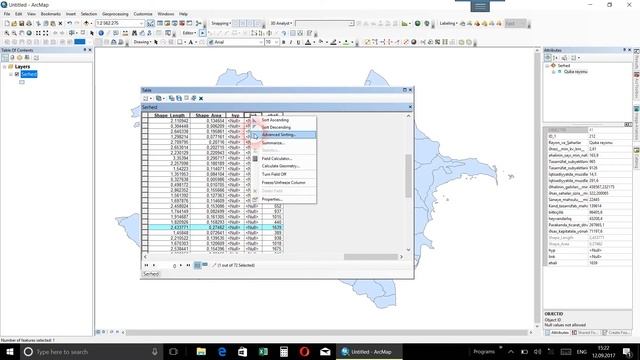
Task: Select row with Shape_Length 1,45848
Action: [145, 233]
